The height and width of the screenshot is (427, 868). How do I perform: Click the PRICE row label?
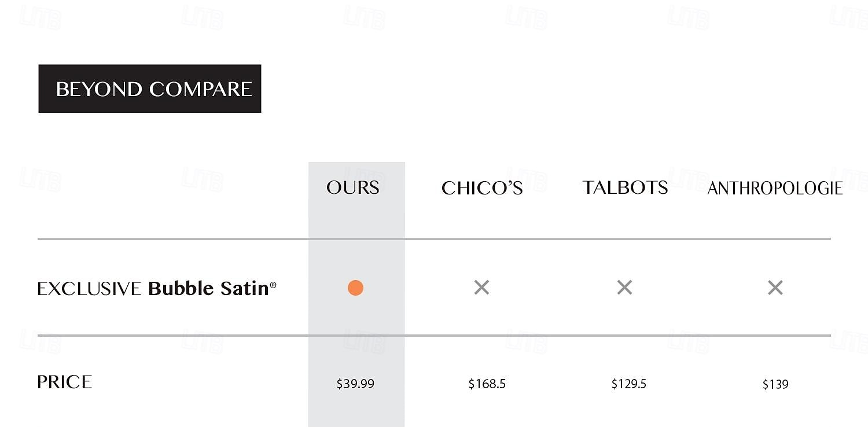click(x=64, y=382)
